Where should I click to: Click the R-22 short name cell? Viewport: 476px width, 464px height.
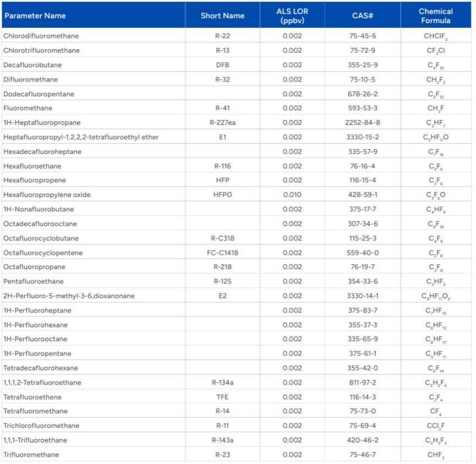pos(222,35)
